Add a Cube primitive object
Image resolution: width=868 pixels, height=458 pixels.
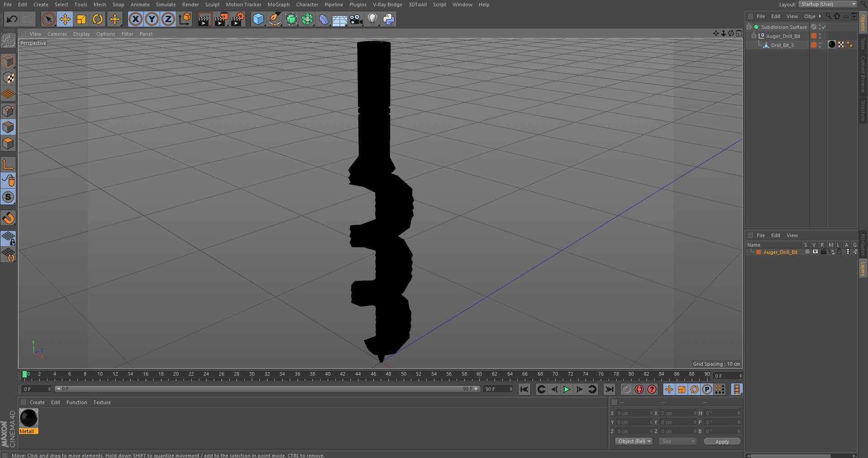pyautogui.click(x=258, y=19)
